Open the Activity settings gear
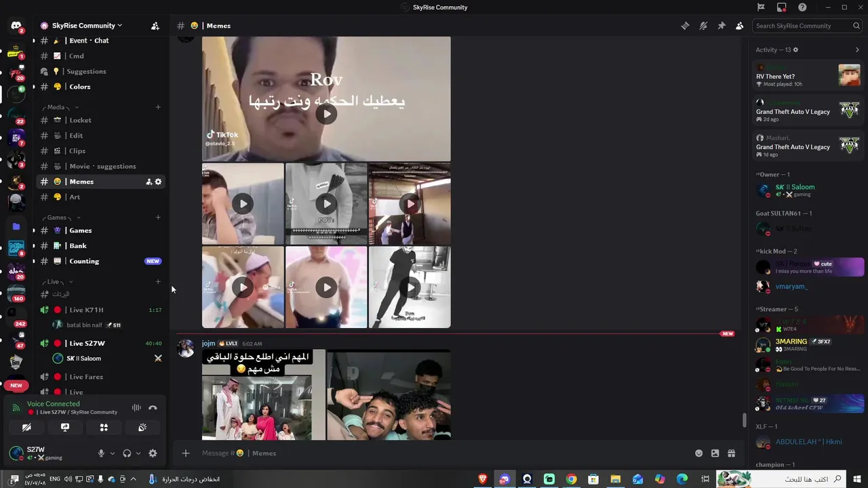868x488 pixels. coord(795,49)
